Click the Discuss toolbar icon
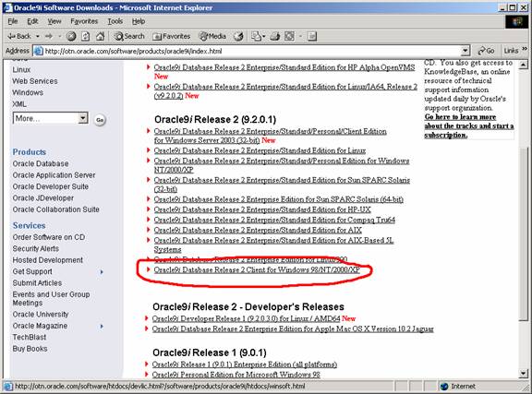Image resolution: width=532 pixels, height=394 pixels. tap(312, 36)
